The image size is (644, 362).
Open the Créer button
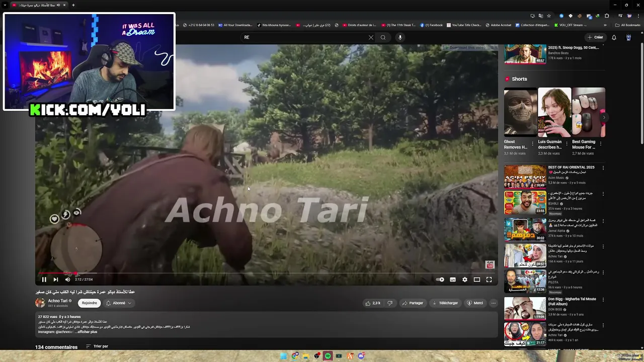595,37
